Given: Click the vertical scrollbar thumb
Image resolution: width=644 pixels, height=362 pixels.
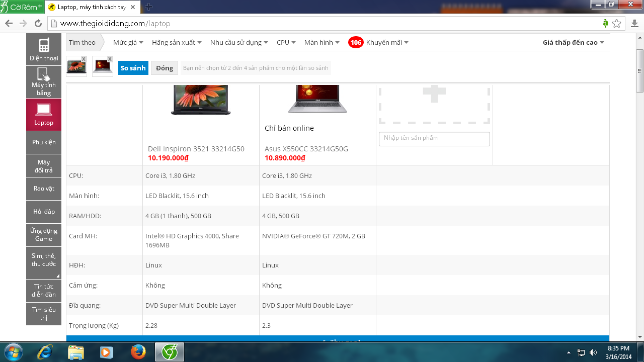Looking at the screenshot, I should (x=639, y=71).
